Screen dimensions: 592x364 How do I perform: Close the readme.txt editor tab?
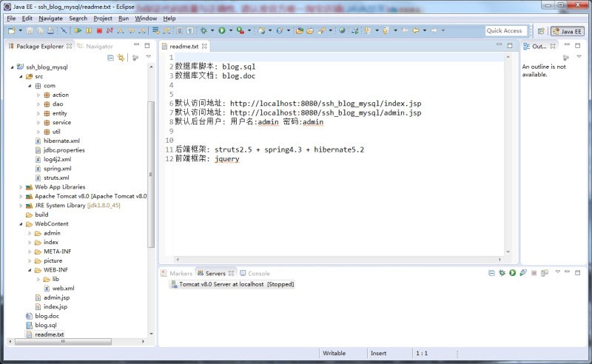(x=204, y=46)
